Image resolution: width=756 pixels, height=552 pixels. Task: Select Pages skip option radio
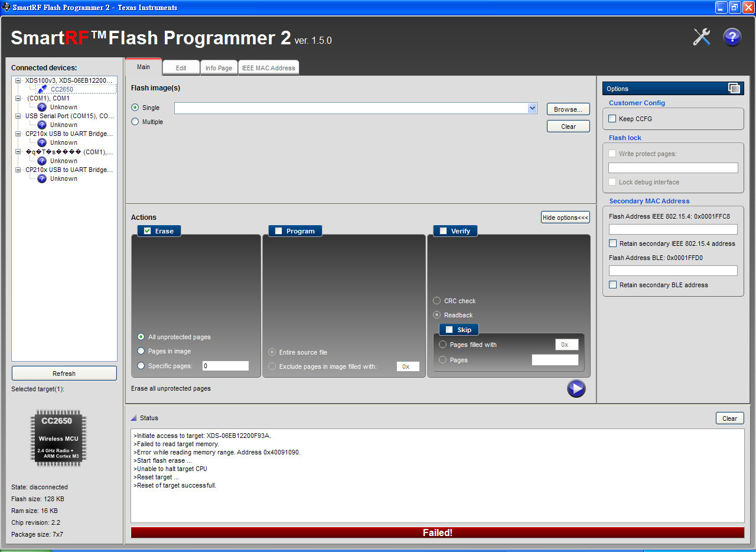click(443, 360)
